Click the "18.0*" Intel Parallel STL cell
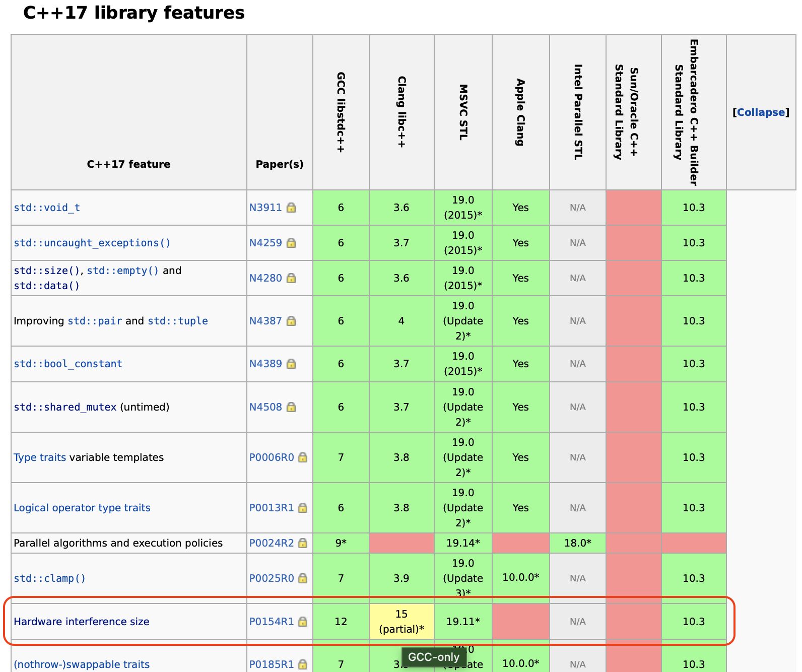Screen dimensions: 802x672 click(x=578, y=543)
